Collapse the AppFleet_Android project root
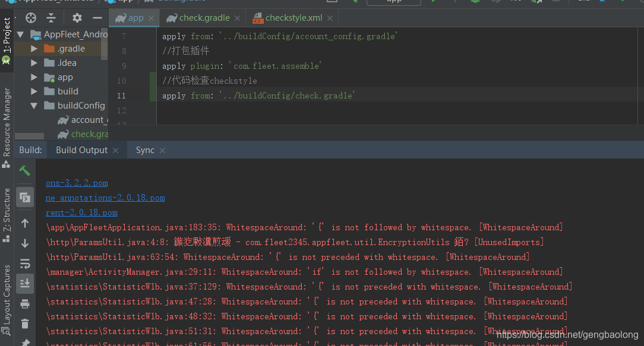 coord(20,34)
